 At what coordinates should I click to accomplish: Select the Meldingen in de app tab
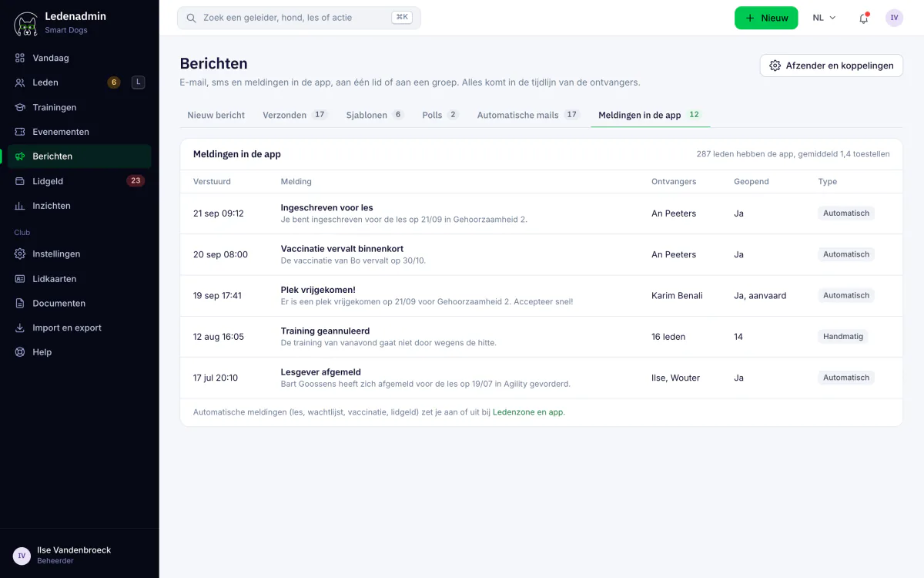tap(651, 115)
